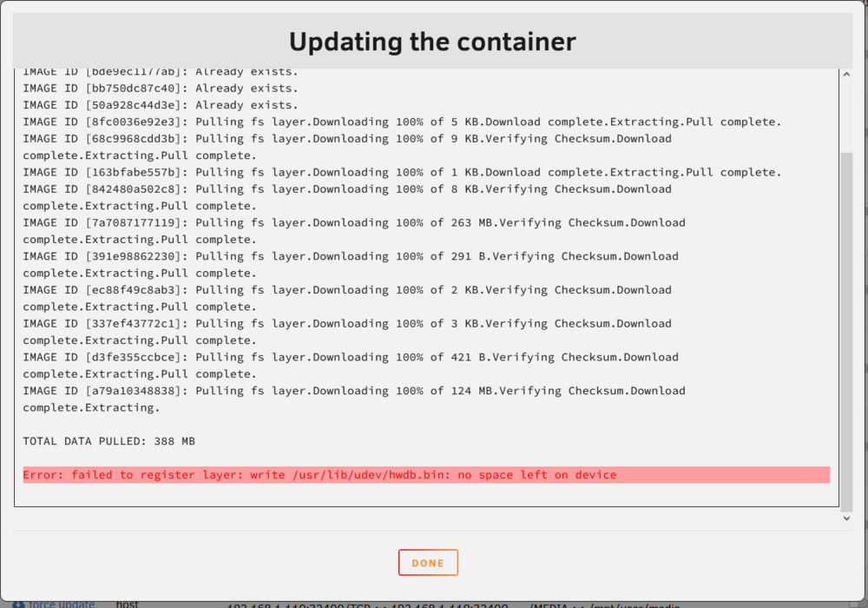Click image ID 8fc0036e92e3 log line

402,122
